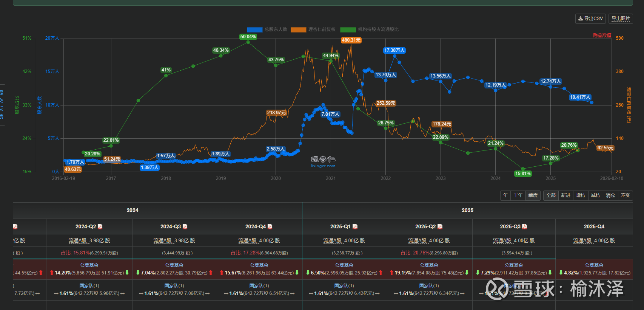Viewport: 644px width, 310px height.
Task: Open the 国家队(1) link under 2025-Q1
Action: (344, 286)
